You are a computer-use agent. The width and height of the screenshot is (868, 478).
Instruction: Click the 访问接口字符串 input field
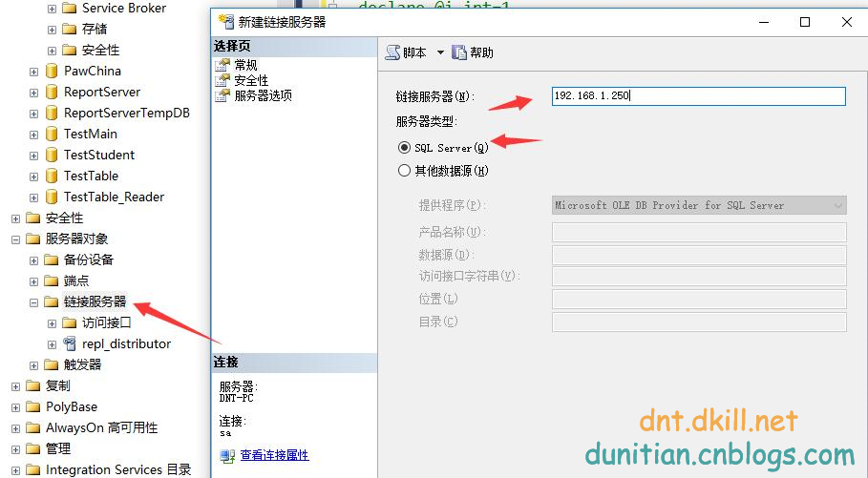point(699,276)
